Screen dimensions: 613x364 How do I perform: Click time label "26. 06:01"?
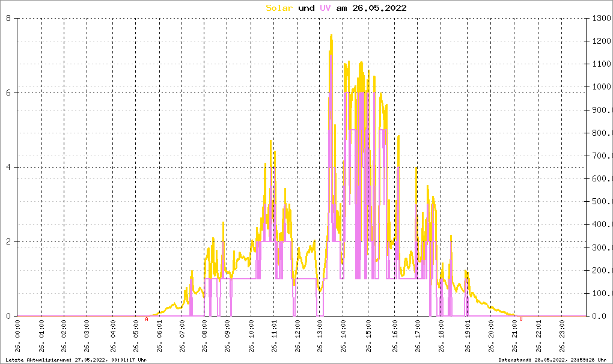159,336
